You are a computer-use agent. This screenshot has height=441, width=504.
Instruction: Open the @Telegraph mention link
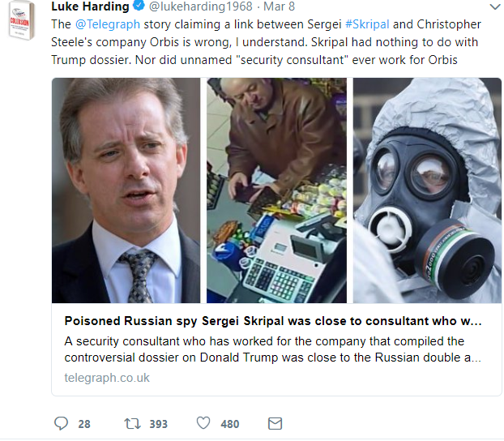108,24
